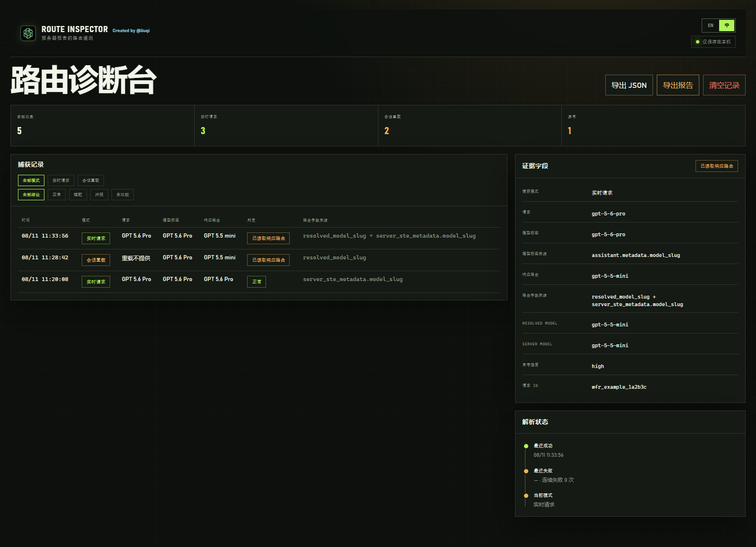
Task: Click 已读取响应路由 verdict in the 11:33:56 row
Action: (268, 239)
